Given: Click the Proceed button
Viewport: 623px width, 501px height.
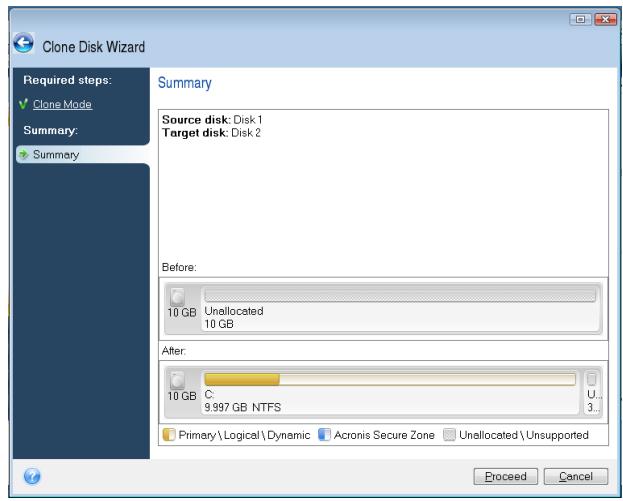Looking at the screenshot, I should (x=505, y=476).
